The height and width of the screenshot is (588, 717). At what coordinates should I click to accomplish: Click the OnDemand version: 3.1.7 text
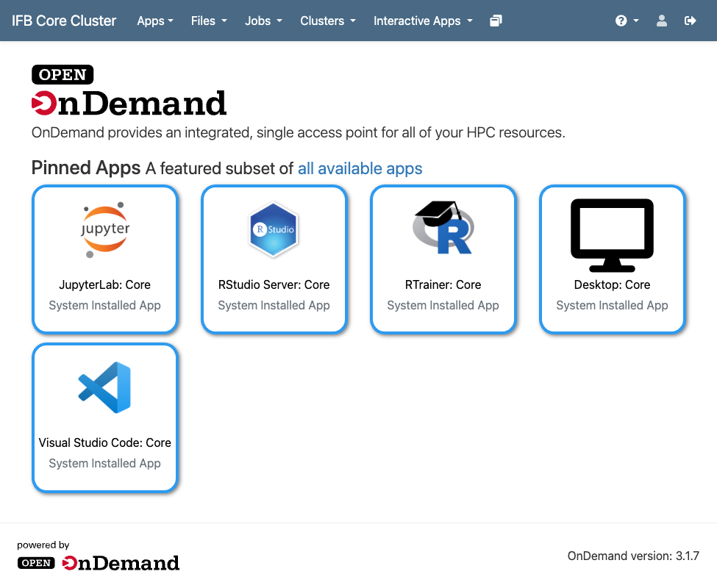[633, 556]
